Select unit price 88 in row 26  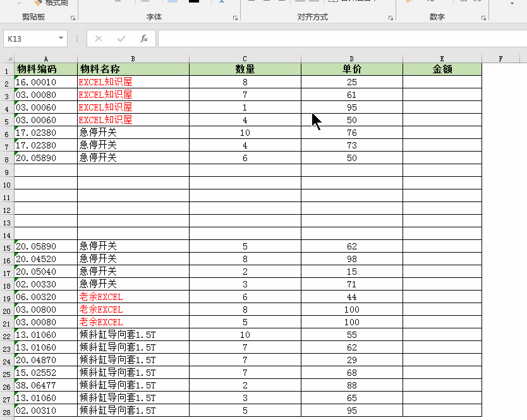pyautogui.click(x=351, y=385)
